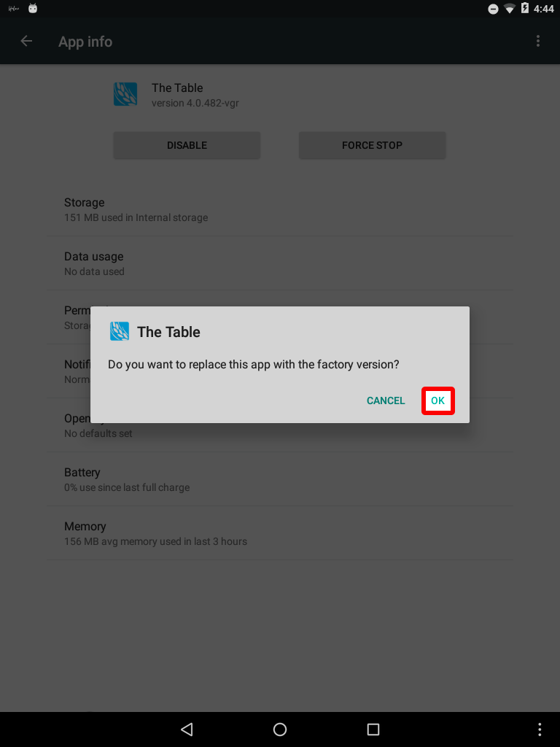The height and width of the screenshot is (747, 560).
Task: Tap the Home circle navigation button
Action: (x=280, y=729)
